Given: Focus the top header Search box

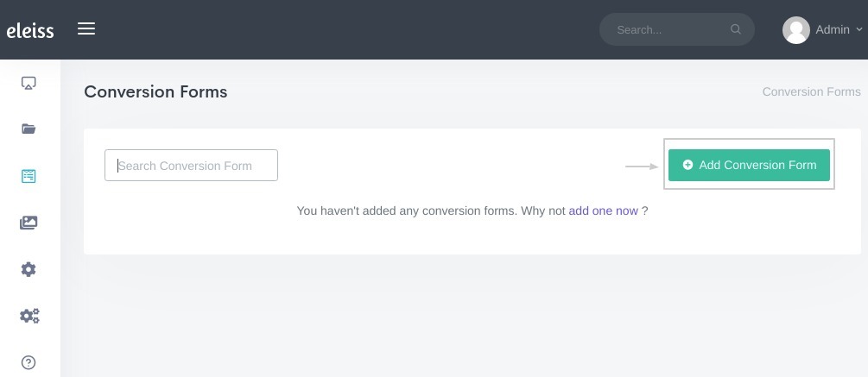Looking at the screenshot, I should pos(677,29).
